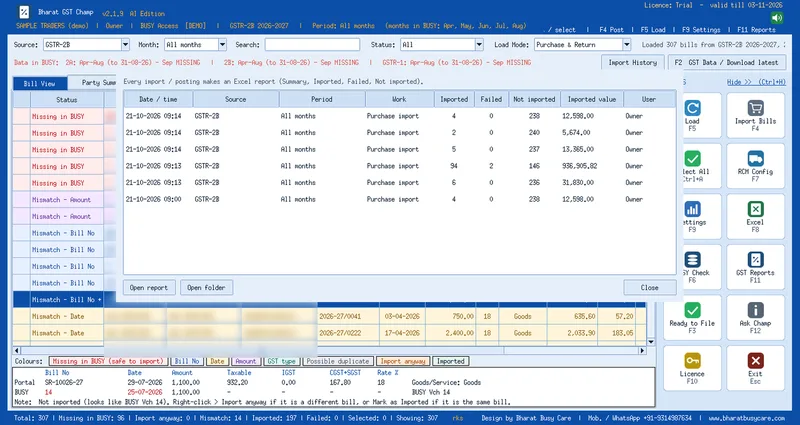Click the Exit Esc red icon

coord(755,361)
